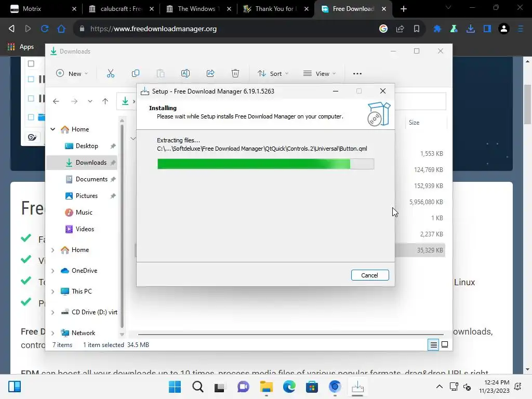
Task: Click the installer progress bar
Action: click(265, 164)
